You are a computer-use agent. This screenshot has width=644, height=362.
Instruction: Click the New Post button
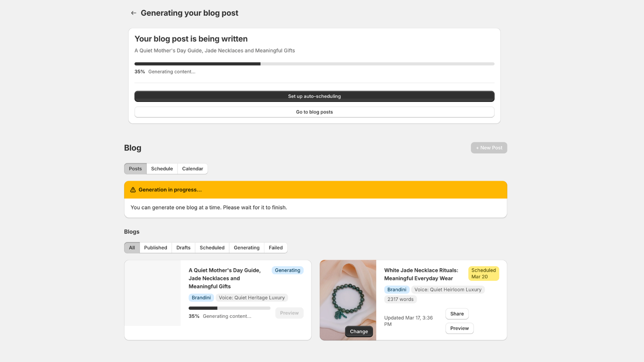489,148
